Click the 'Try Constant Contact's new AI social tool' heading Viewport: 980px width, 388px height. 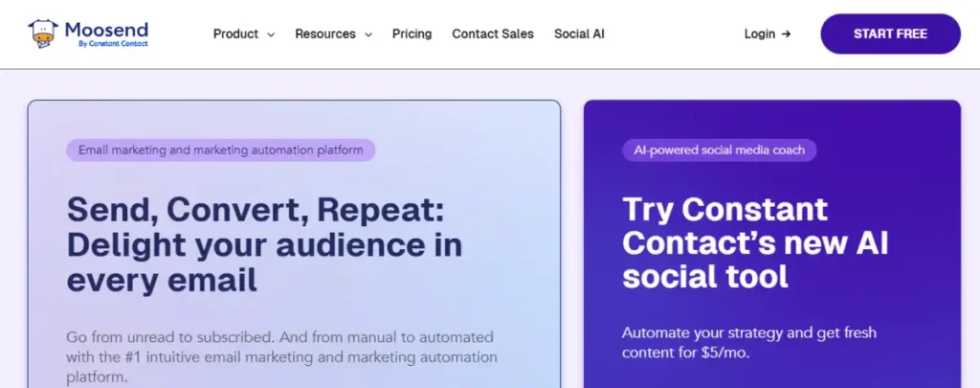(755, 243)
